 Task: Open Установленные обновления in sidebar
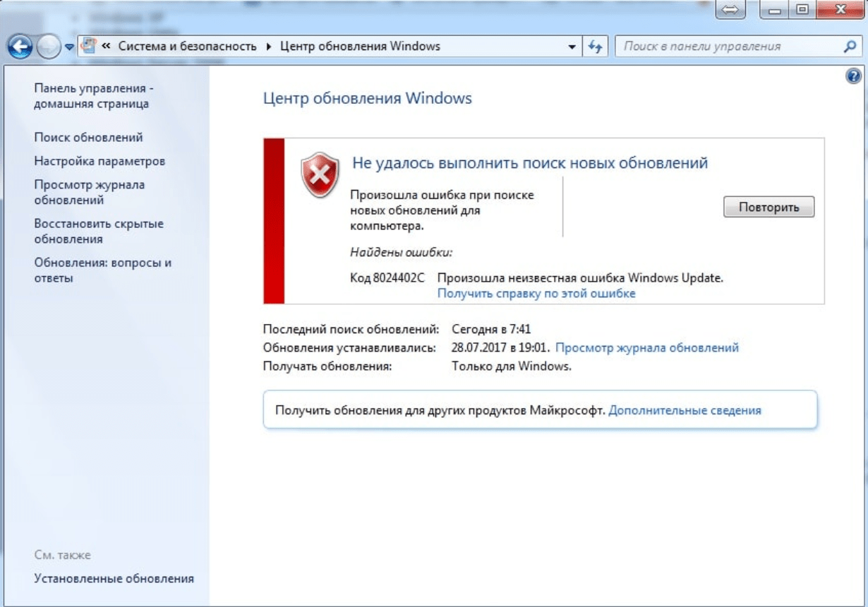[114, 579]
